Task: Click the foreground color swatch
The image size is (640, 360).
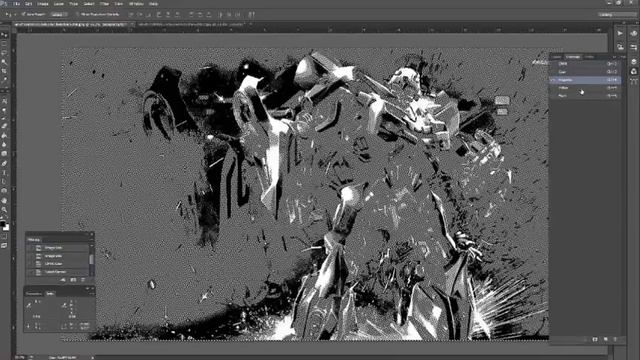Action: 3,224
